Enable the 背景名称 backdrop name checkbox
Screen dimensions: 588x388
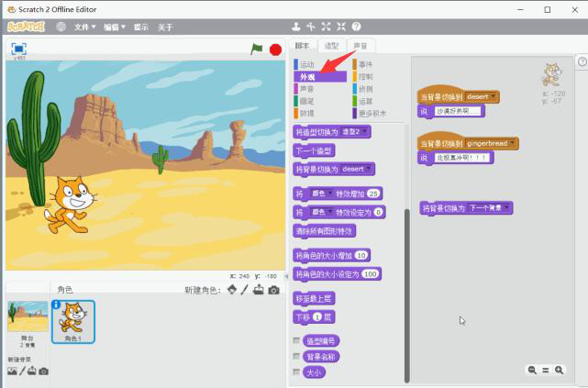point(296,356)
